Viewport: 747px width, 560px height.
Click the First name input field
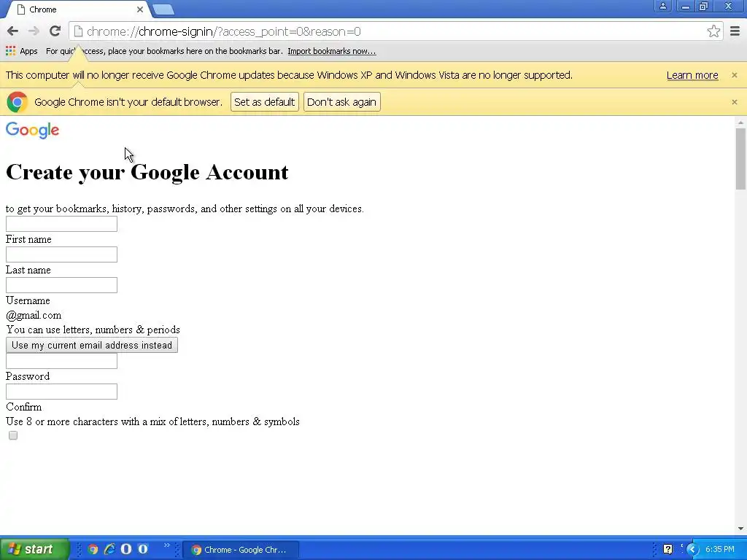click(x=61, y=224)
